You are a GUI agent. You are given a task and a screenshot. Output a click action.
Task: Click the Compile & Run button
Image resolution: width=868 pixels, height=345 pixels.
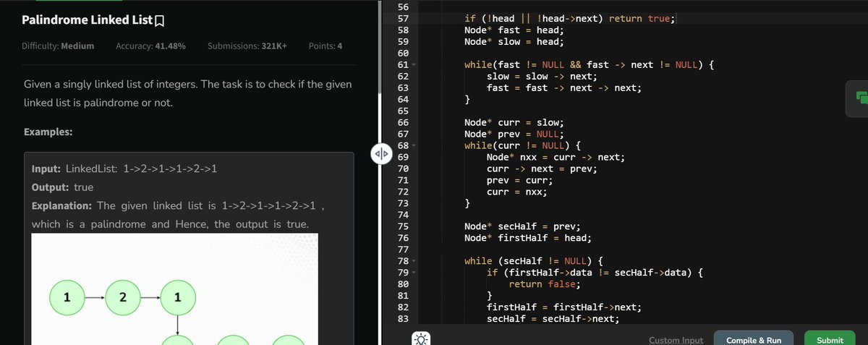pyautogui.click(x=754, y=339)
